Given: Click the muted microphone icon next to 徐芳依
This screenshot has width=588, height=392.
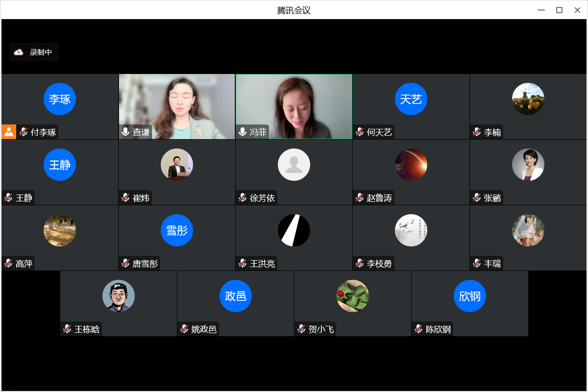Looking at the screenshot, I should click(243, 197).
